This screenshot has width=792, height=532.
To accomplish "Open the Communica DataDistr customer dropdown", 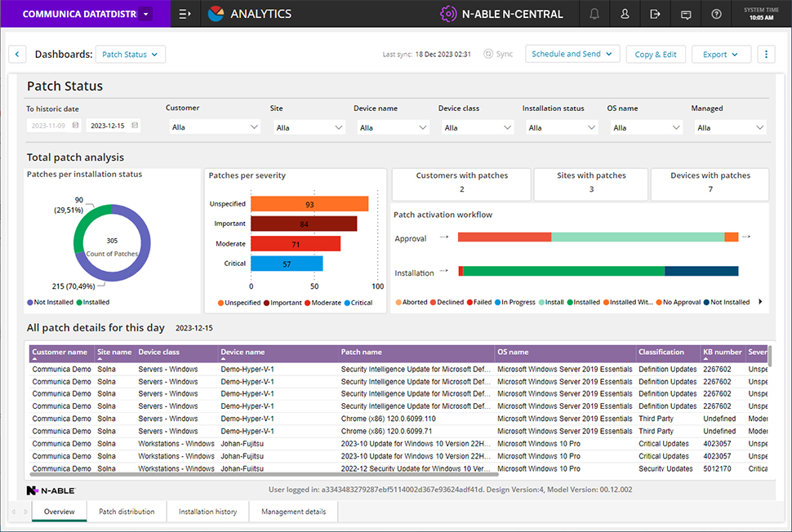I will point(146,14).
